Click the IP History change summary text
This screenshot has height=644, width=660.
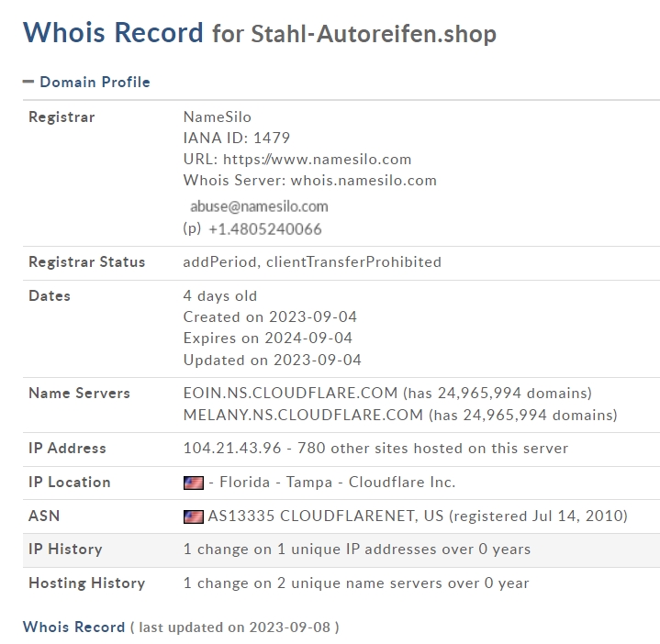pyautogui.click(x=356, y=550)
